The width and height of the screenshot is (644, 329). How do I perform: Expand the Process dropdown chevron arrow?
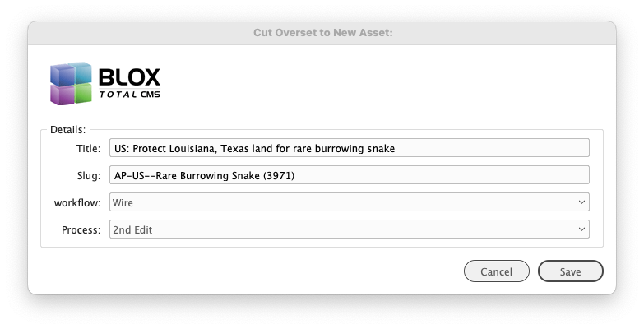pos(581,229)
